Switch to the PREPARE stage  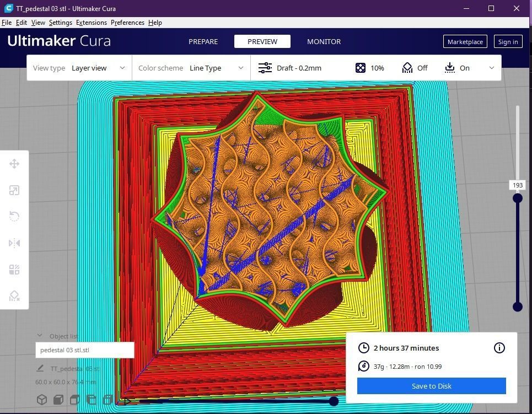coord(203,41)
